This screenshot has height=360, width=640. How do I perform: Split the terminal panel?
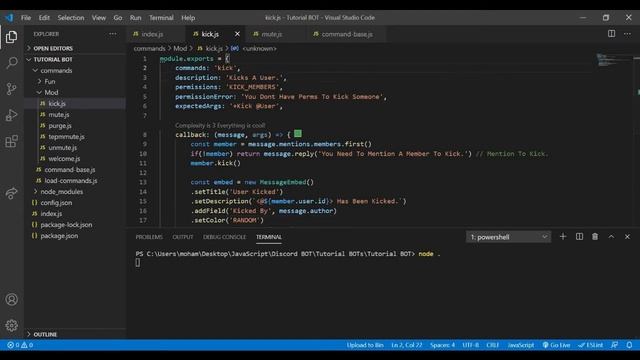coord(579,237)
